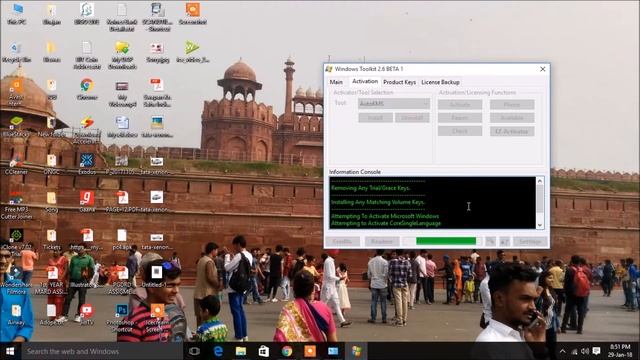Click the console scrollbar up arrow

coord(540,181)
